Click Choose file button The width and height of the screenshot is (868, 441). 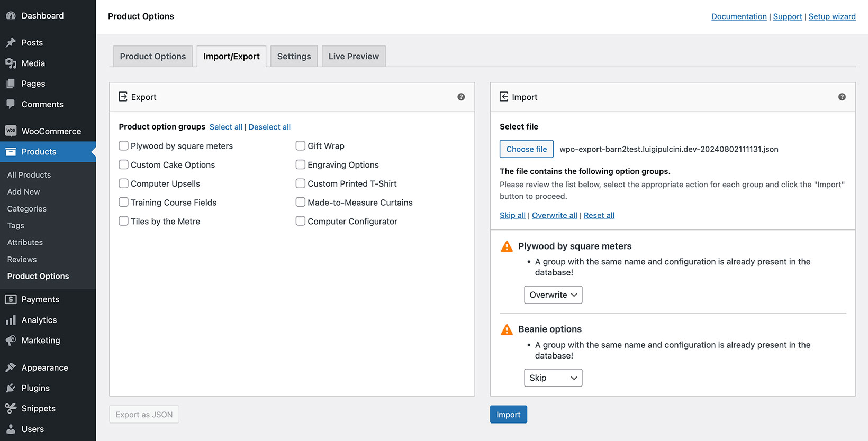527,149
